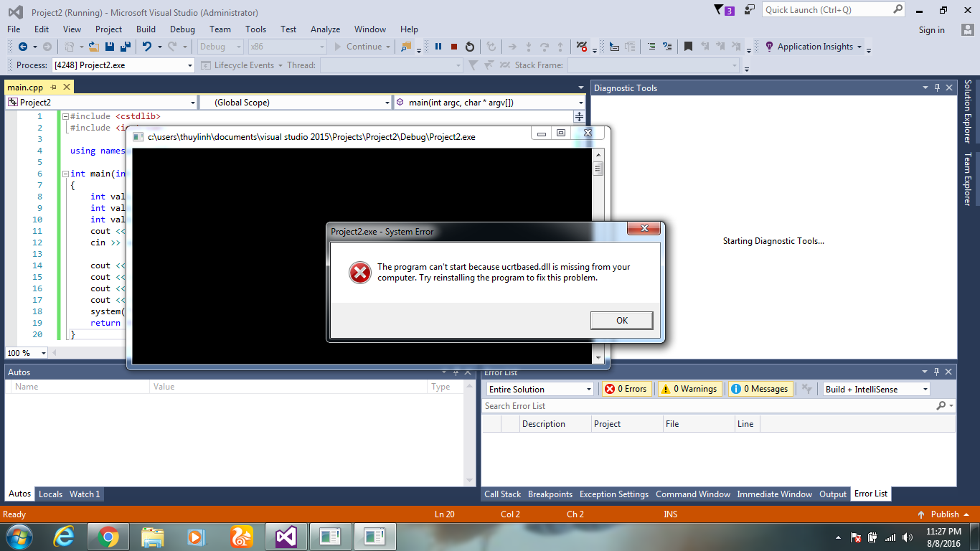Click the Break All pause icon
Viewport: 980px width, 551px height.
(x=438, y=47)
